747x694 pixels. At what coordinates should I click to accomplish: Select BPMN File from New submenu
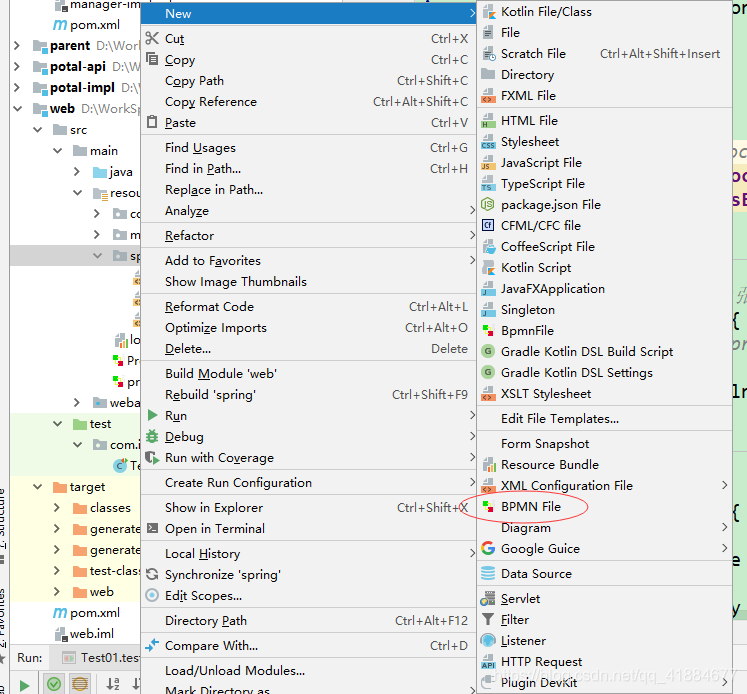604,507
